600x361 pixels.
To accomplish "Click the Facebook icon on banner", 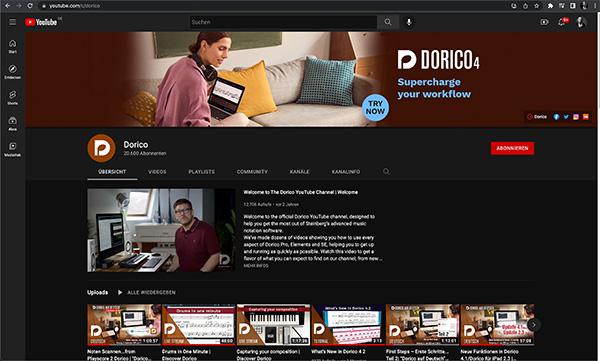I will (x=556, y=117).
